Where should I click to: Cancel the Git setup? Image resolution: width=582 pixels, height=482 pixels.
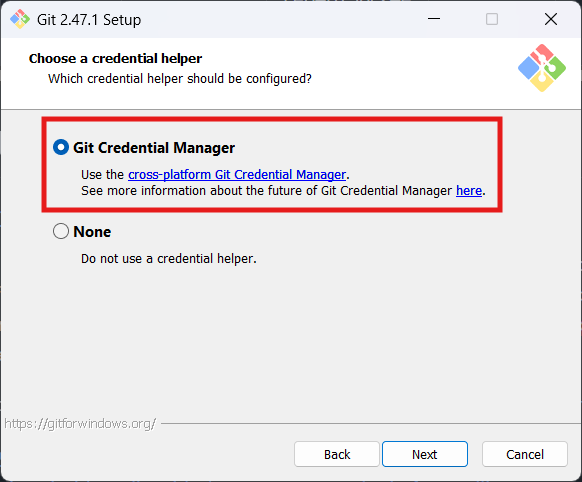(x=525, y=454)
